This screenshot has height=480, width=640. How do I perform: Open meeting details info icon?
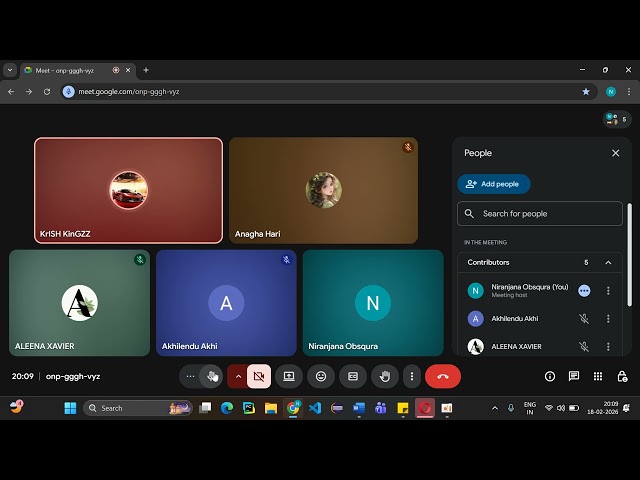click(x=550, y=376)
